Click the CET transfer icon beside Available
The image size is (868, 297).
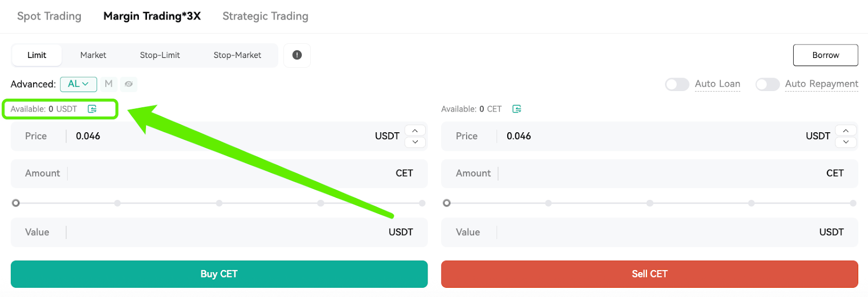tap(517, 109)
